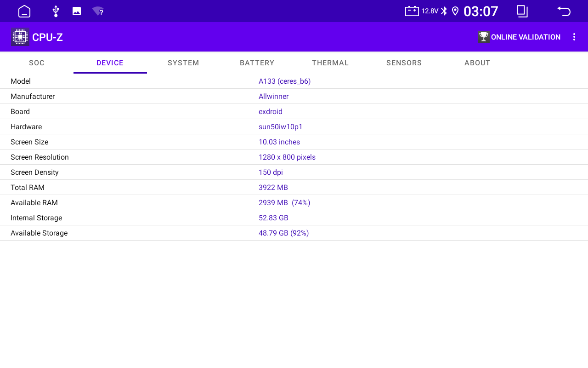Open the System tab
This screenshot has height=368, width=588.
point(183,63)
